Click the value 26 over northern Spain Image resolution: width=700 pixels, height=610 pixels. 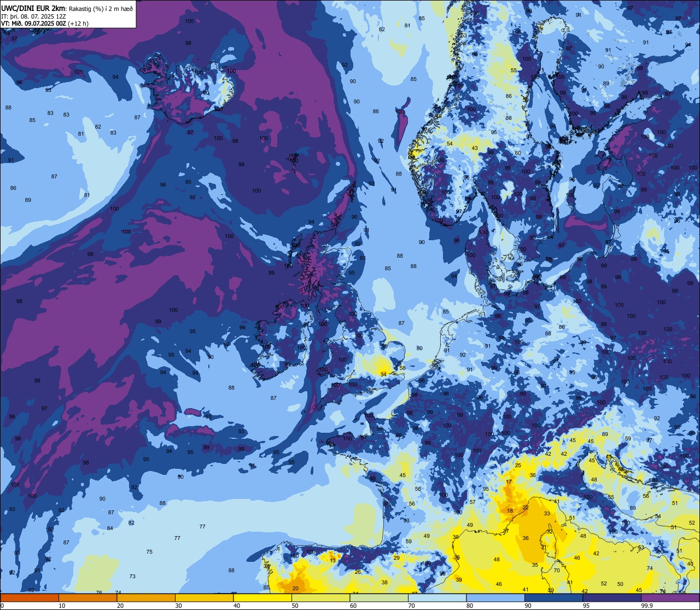358,572
